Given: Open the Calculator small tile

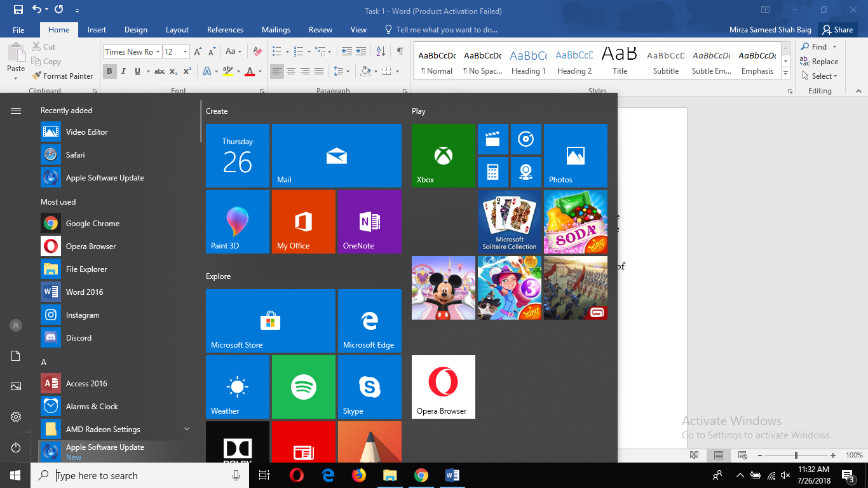Looking at the screenshot, I should point(492,172).
